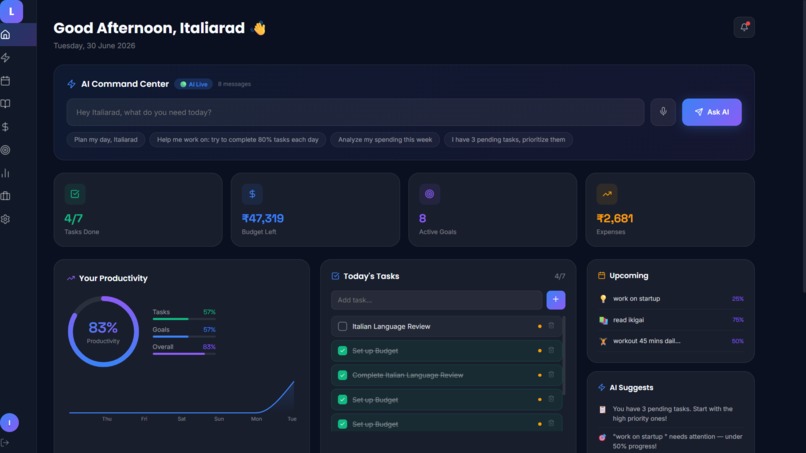Image resolution: width=806 pixels, height=453 pixels.
Task: Open the settings gear icon in sidebar
Action: pyautogui.click(x=6, y=219)
